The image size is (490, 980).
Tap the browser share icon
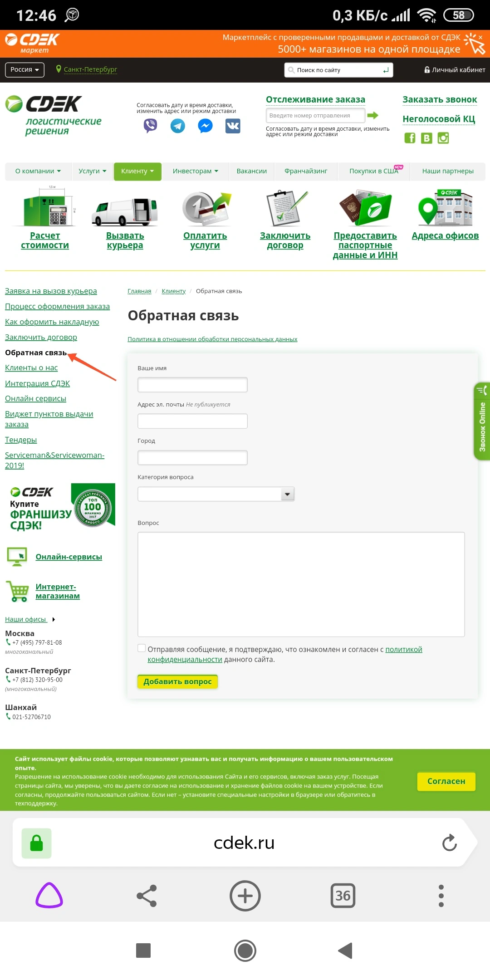147,896
